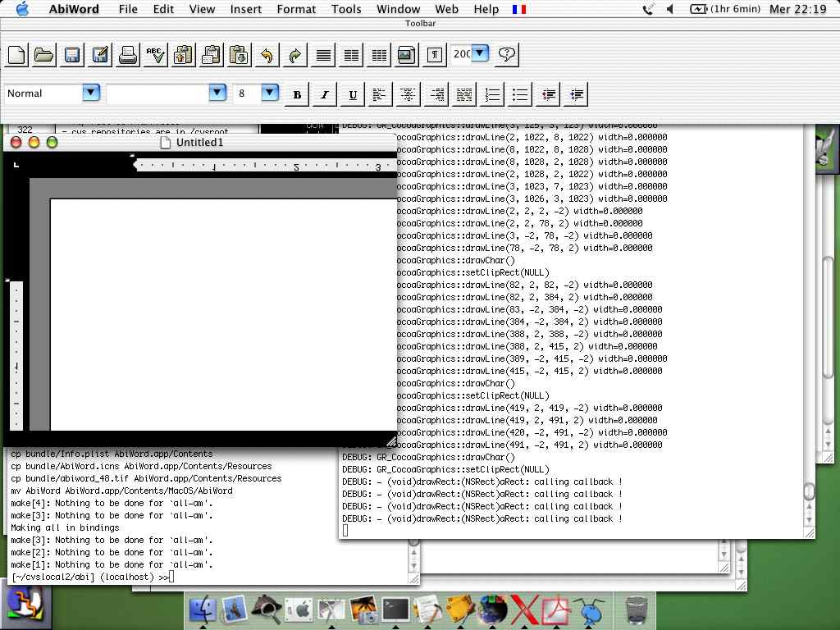
Task: Open the font name dropdown
Action: pos(217,94)
